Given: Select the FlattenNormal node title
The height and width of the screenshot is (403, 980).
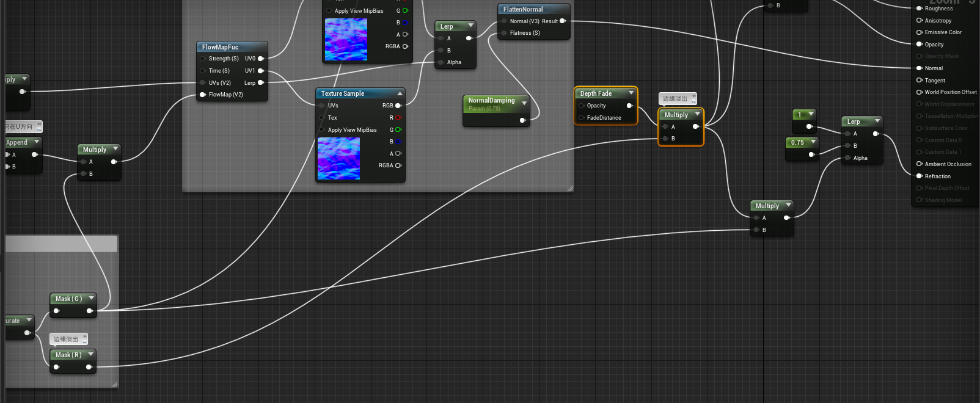Looking at the screenshot, I should pos(523,9).
